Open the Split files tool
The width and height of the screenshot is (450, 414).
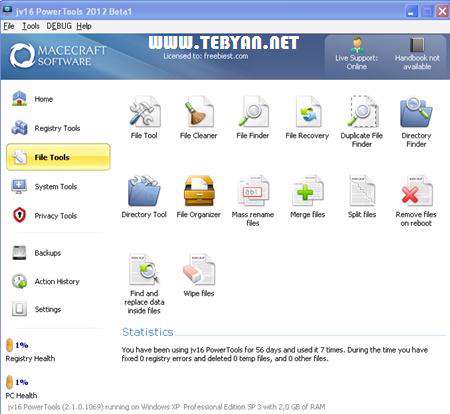pos(362,191)
